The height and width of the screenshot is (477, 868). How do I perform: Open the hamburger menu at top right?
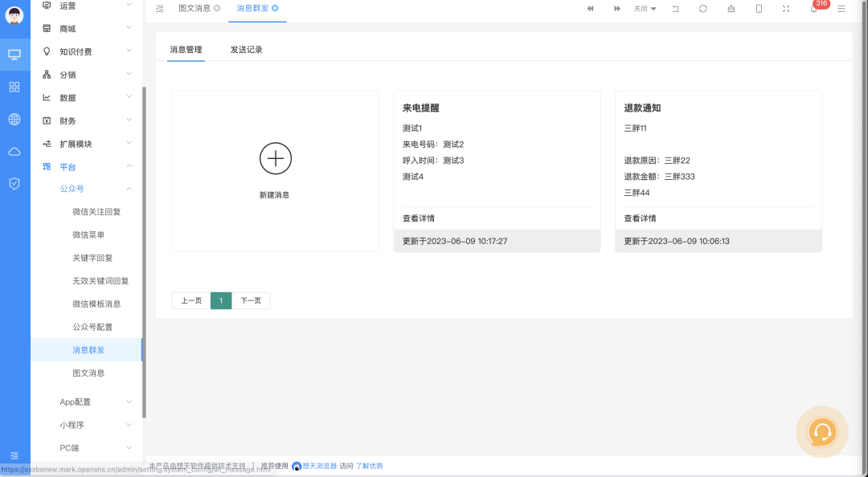(x=841, y=9)
